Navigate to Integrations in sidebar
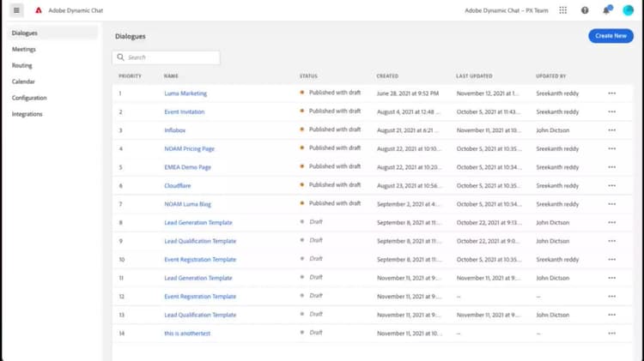644x361 pixels. (27, 114)
